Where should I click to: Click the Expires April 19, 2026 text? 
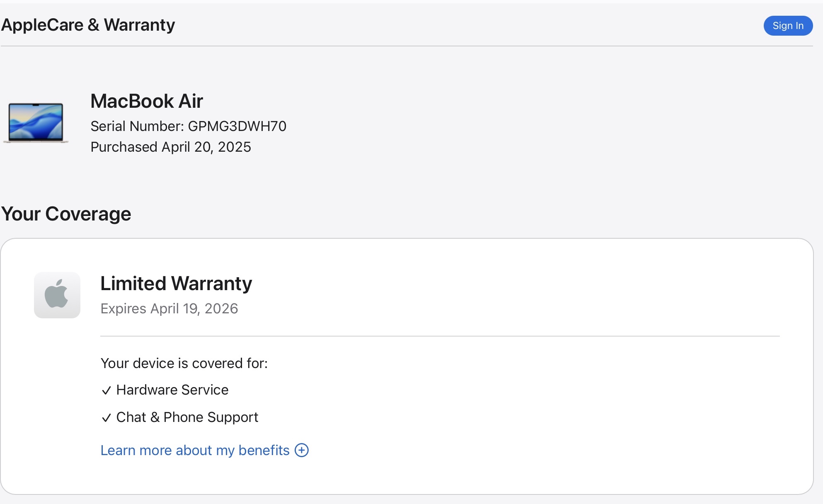pos(169,308)
